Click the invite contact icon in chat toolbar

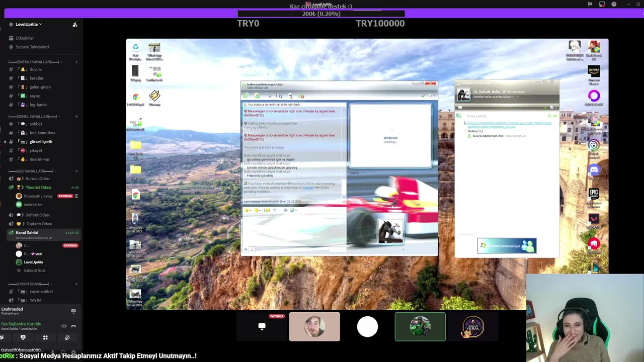tap(247, 96)
